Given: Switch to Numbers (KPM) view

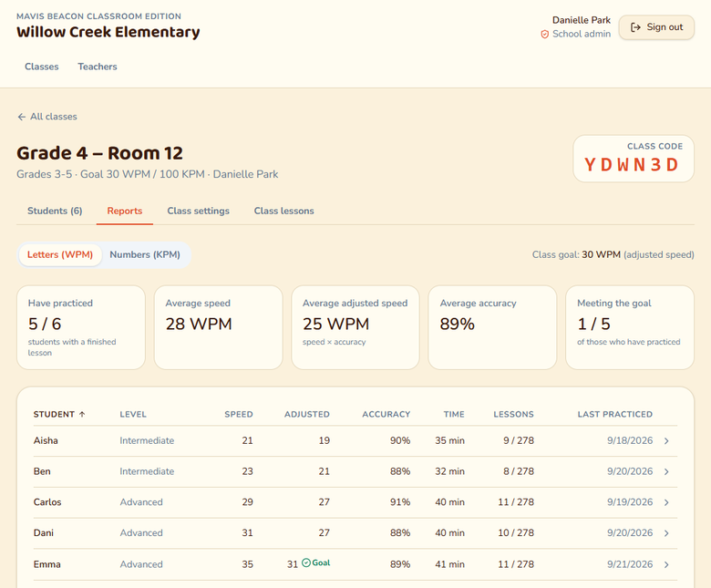Looking at the screenshot, I should 145,254.
